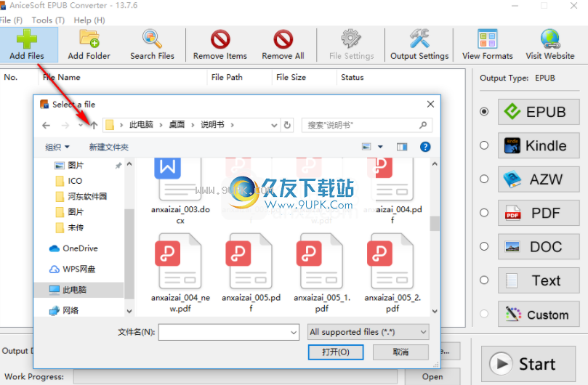Close the Select a file dialog
The height and width of the screenshot is (385, 588).
(x=430, y=104)
